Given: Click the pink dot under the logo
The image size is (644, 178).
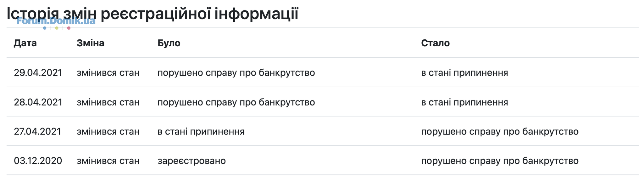Looking at the screenshot, I should [x=69, y=28].
